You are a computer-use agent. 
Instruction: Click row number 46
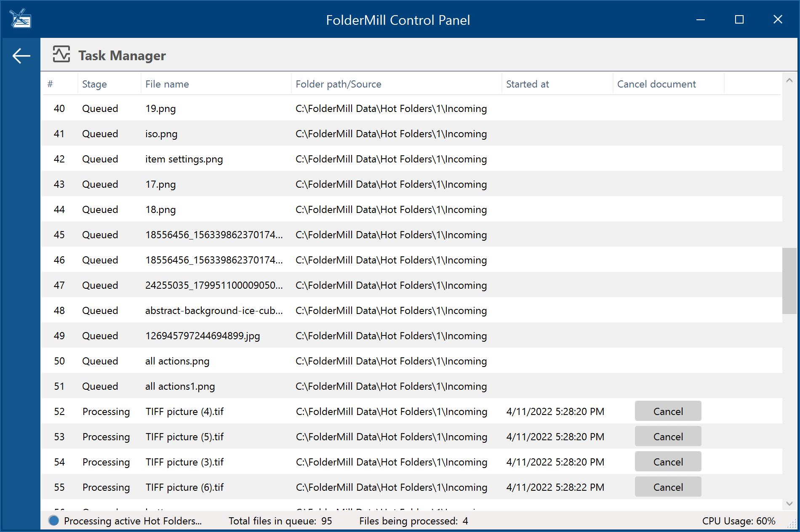59,260
